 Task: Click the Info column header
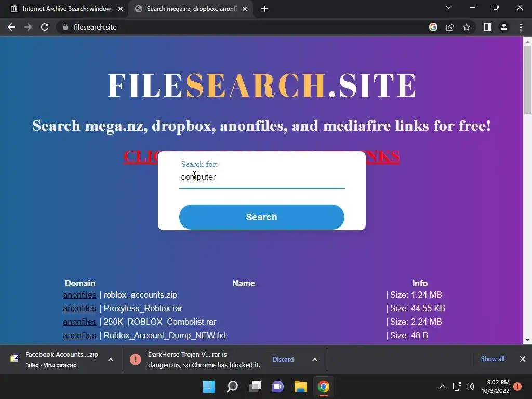pyautogui.click(x=420, y=283)
